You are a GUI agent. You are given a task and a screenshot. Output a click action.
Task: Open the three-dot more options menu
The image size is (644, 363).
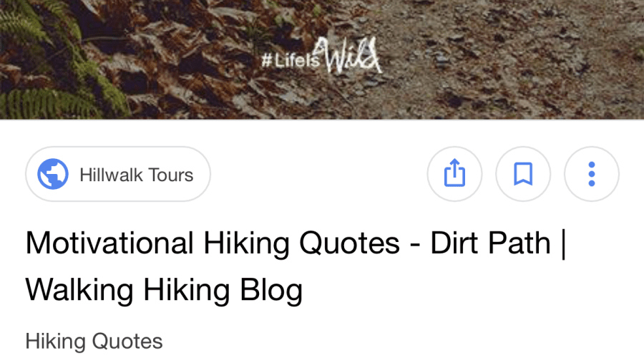click(592, 174)
